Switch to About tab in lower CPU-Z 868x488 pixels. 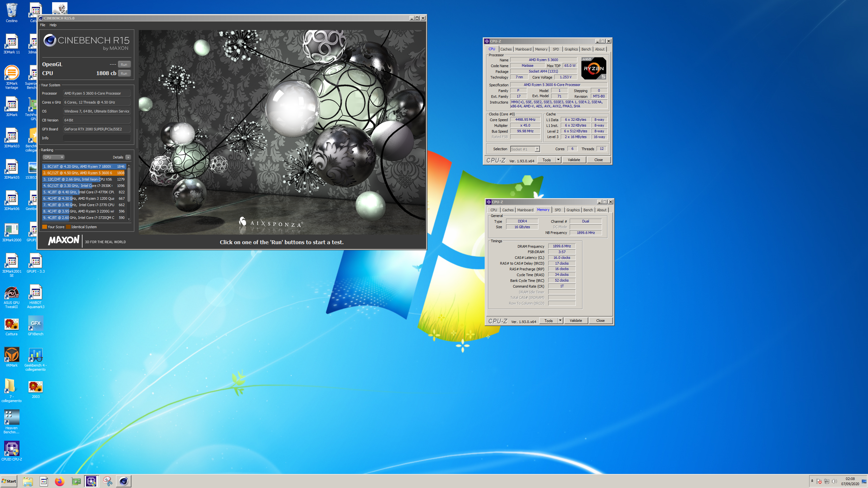(x=601, y=210)
